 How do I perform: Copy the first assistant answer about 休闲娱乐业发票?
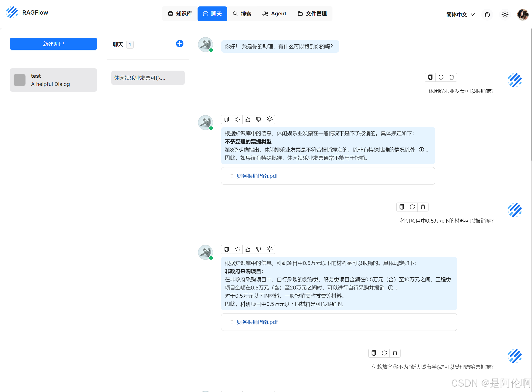tap(226, 120)
